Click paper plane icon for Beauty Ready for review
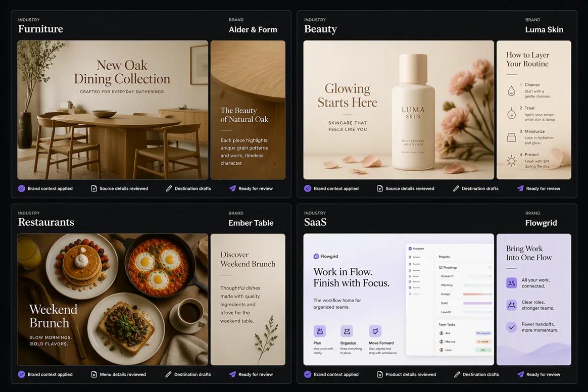 (x=520, y=188)
